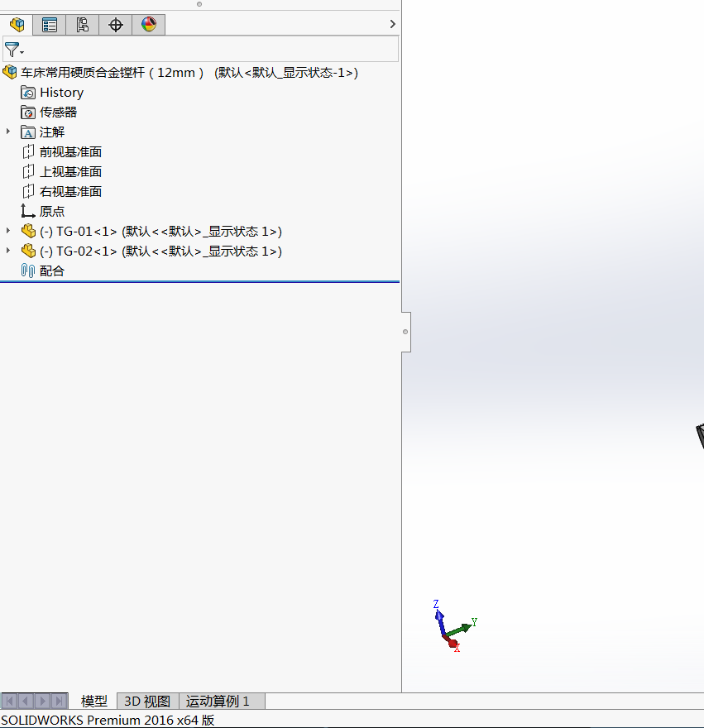The width and height of the screenshot is (704, 728).
Task: Select the 上视基准面 top plane
Action: [x=70, y=172]
